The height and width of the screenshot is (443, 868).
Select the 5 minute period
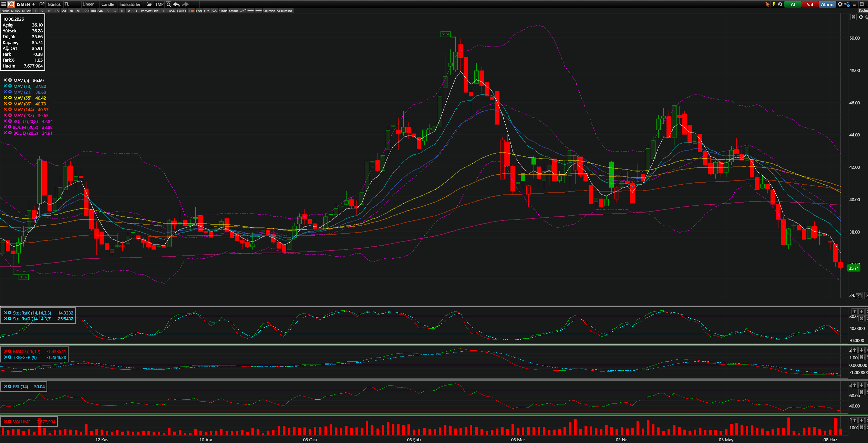click(42, 11)
